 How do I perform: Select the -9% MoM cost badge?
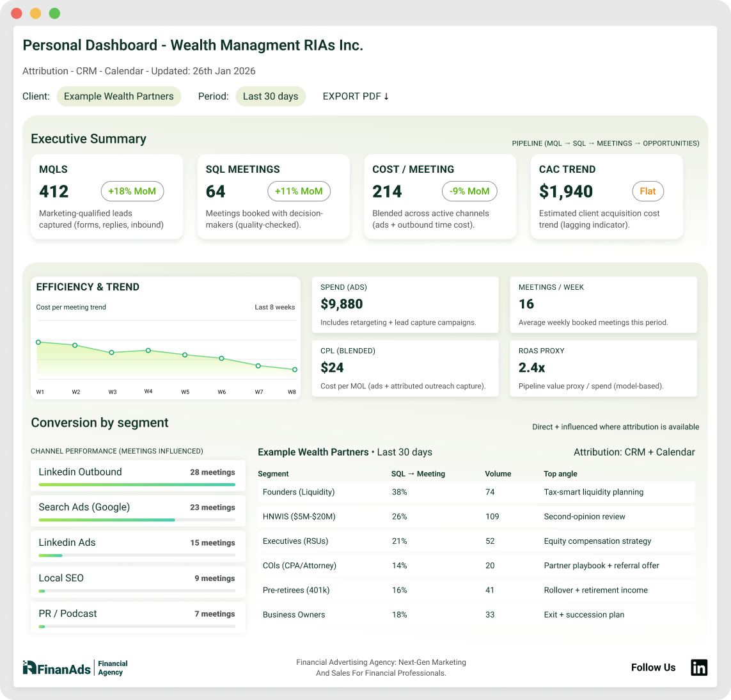point(469,191)
